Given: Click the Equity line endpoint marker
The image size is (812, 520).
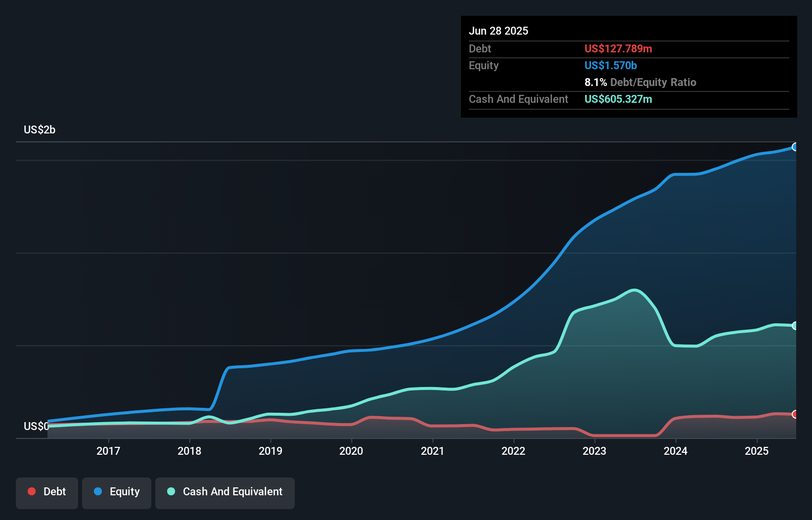Looking at the screenshot, I should click(795, 147).
